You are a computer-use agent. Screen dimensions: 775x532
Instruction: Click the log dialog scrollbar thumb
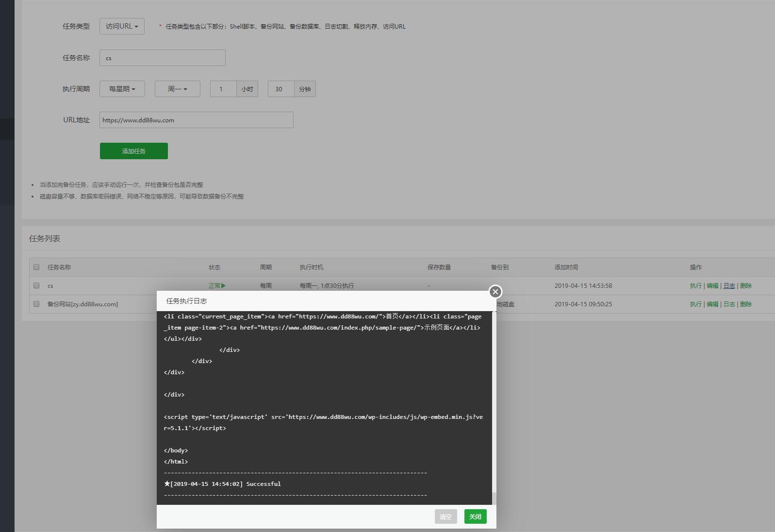point(494,499)
